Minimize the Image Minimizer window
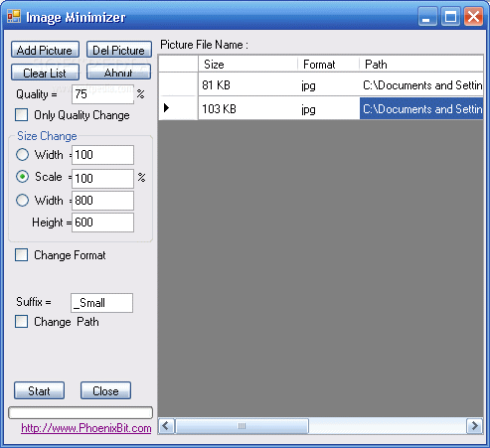 [427, 17]
